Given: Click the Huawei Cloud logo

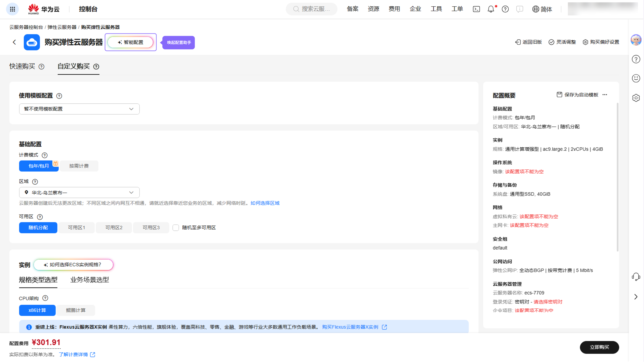Looking at the screenshot, I should tap(44, 9).
